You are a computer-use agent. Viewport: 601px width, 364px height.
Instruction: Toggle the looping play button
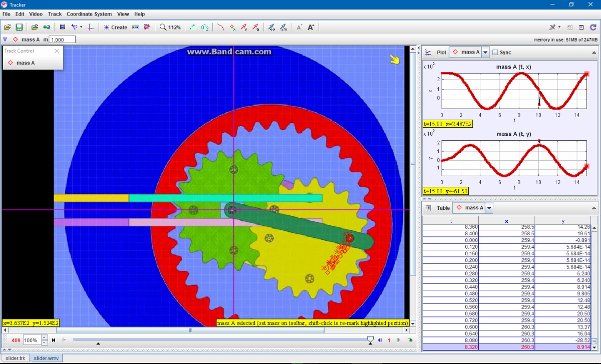(x=410, y=340)
